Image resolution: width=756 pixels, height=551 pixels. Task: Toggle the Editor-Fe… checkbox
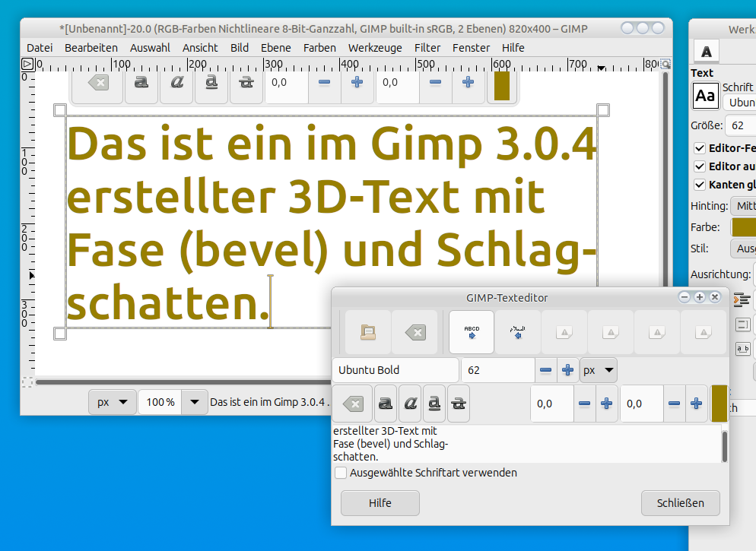click(700, 148)
